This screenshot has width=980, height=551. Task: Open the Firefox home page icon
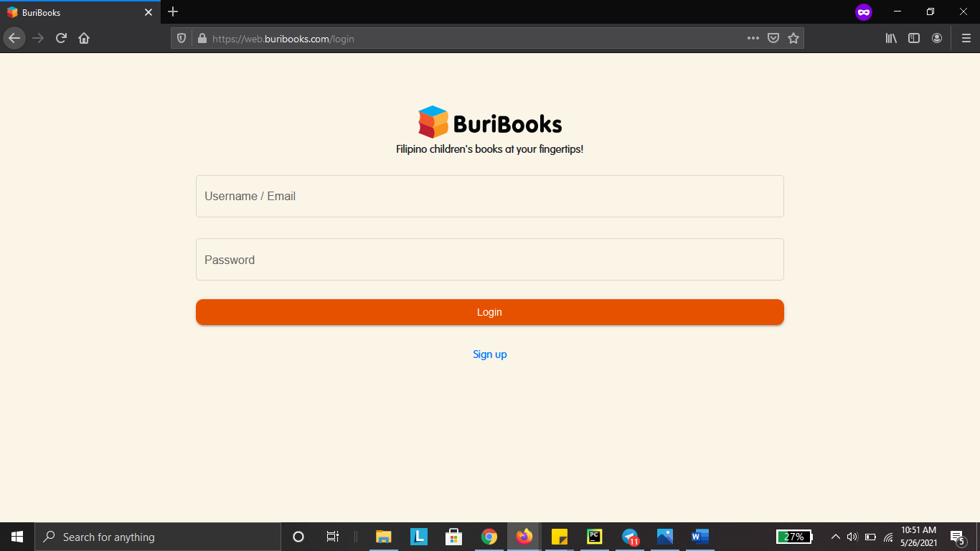[x=84, y=38]
